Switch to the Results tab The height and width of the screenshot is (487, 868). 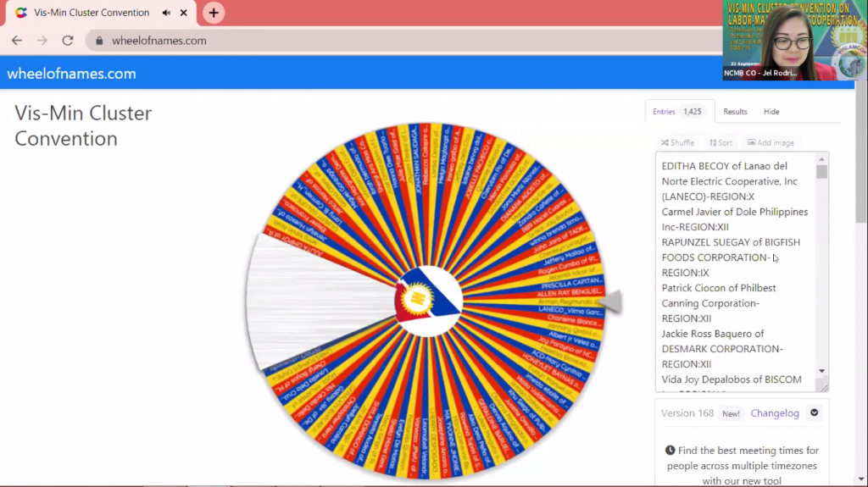(735, 111)
